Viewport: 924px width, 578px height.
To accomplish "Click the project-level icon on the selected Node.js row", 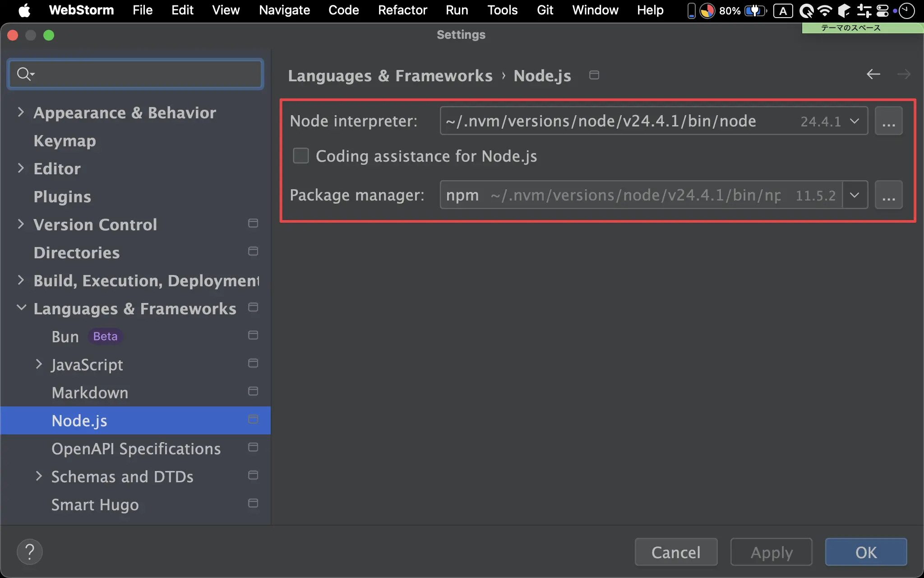I will coord(253,420).
